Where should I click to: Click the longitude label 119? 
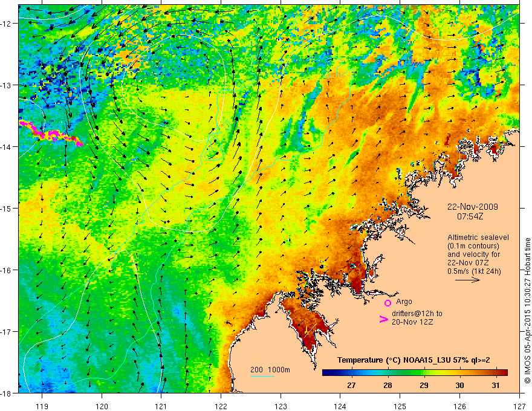coord(42,406)
